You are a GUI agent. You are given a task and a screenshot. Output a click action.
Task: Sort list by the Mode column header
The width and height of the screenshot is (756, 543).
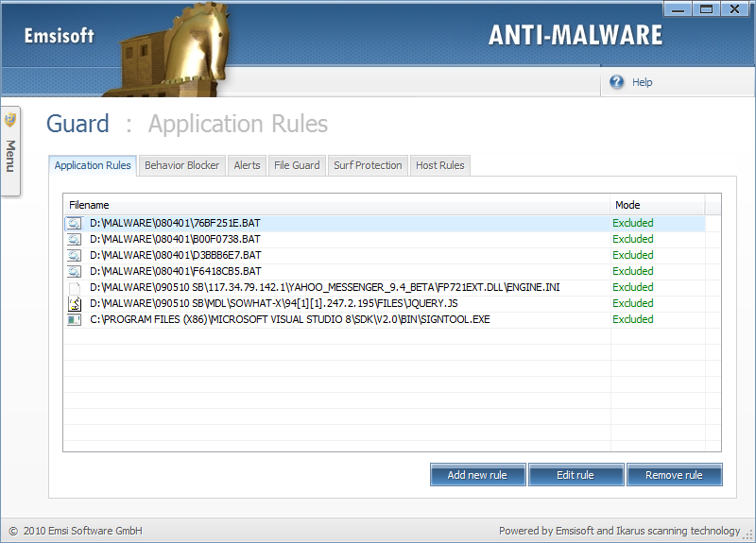658,205
